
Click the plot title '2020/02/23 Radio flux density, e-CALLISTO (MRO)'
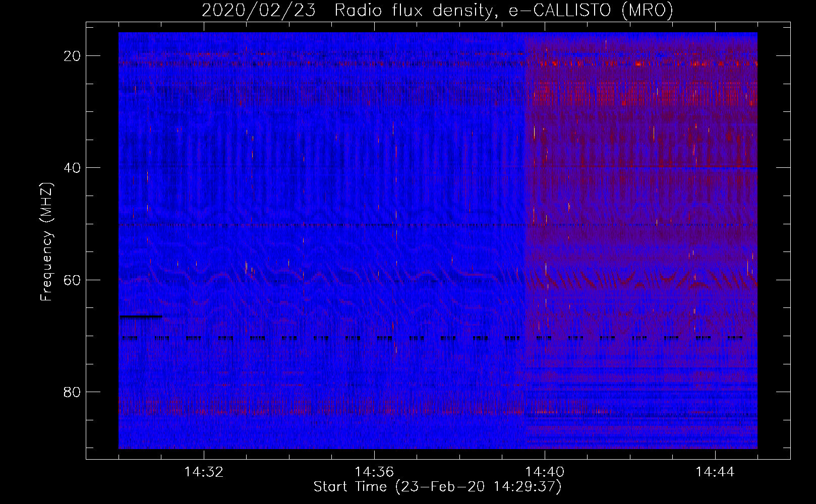(x=437, y=10)
